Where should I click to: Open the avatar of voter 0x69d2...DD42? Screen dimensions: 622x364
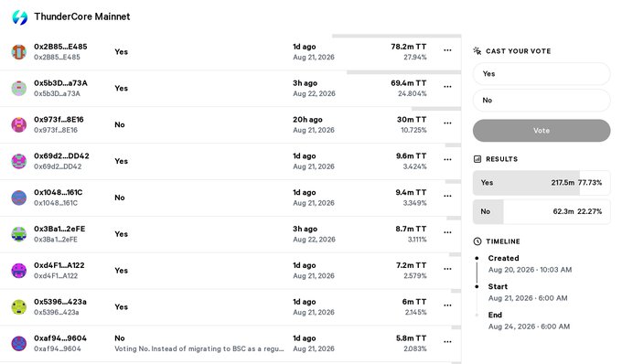click(x=18, y=161)
